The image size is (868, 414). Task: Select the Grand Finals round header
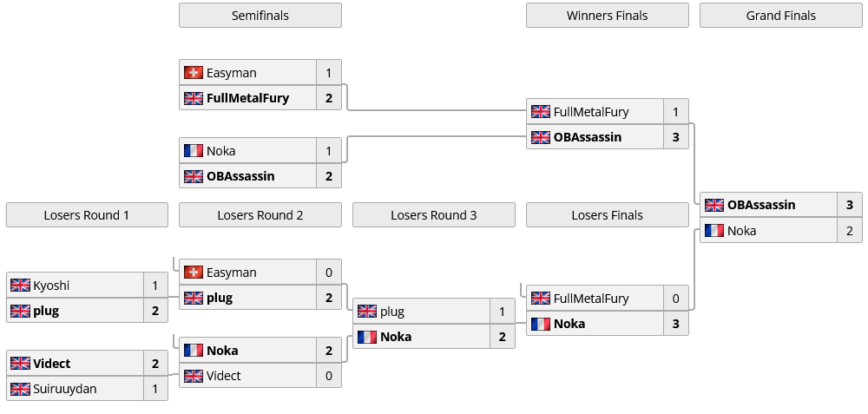click(781, 16)
